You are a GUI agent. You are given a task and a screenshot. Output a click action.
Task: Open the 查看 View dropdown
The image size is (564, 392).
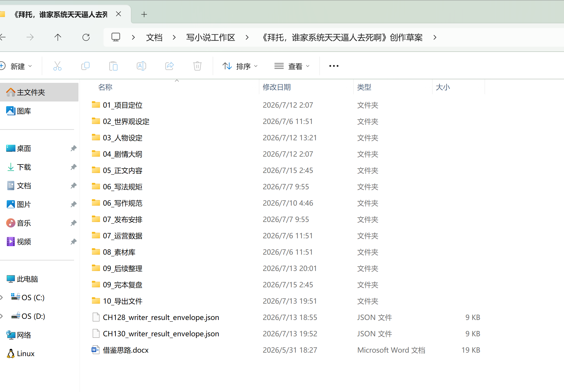[292, 66]
